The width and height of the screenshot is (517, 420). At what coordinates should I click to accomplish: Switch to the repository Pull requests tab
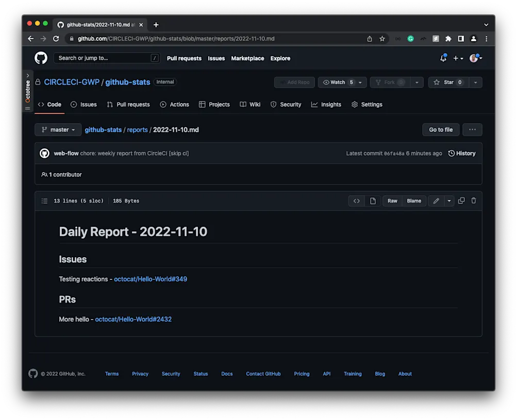(128, 105)
